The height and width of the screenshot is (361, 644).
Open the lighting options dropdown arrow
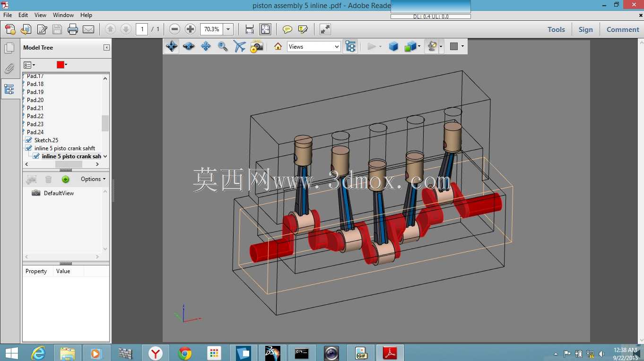coord(441,46)
